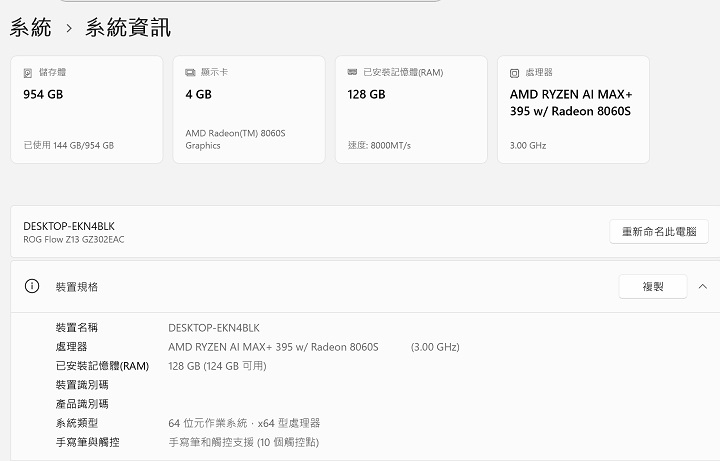Click the info icon beside 裝置規格
The image size is (720, 461).
coord(32,286)
